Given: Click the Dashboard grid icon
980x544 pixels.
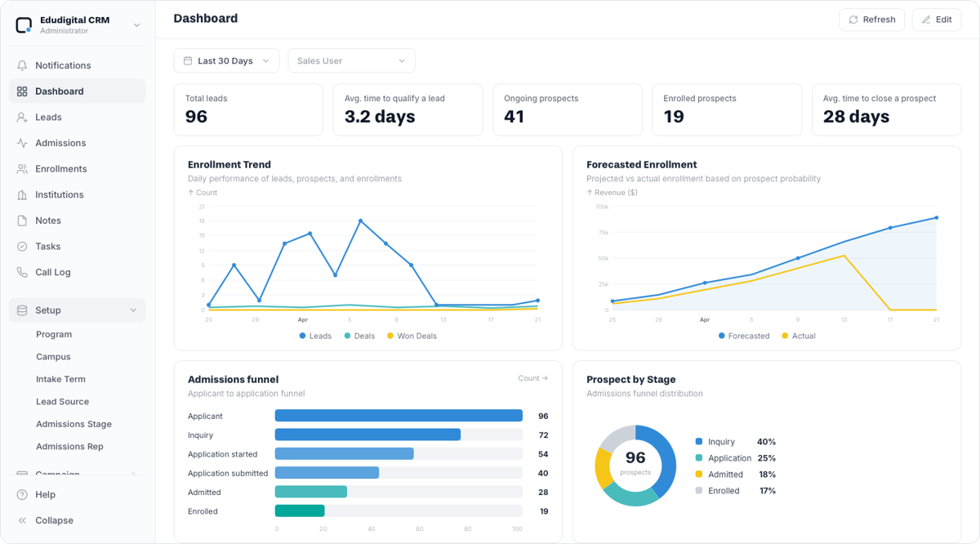Looking at the screenshot, I should point(22,91).
